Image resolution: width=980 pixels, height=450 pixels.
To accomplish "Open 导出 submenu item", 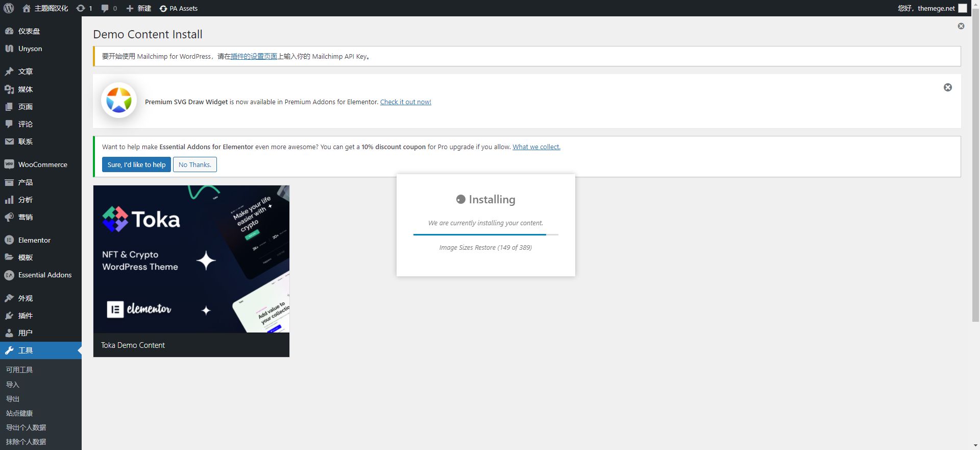I will (13, 399).
